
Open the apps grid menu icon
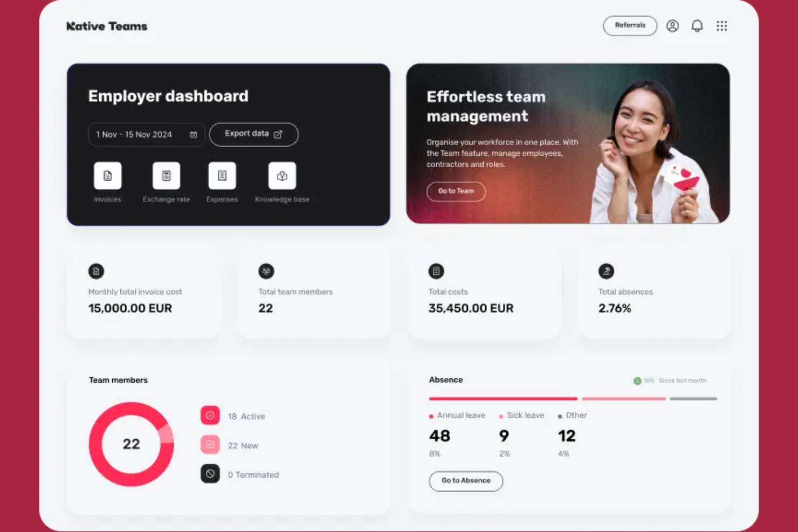721,25
